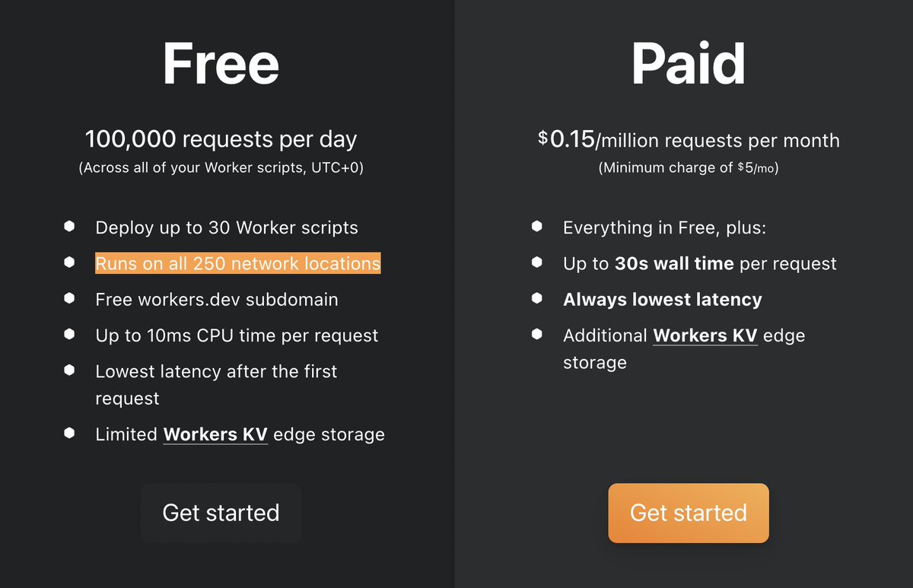Click the hexagon bullet beside Always lowest latency
This screenshot has height=588, width=913.
[537, 298]
